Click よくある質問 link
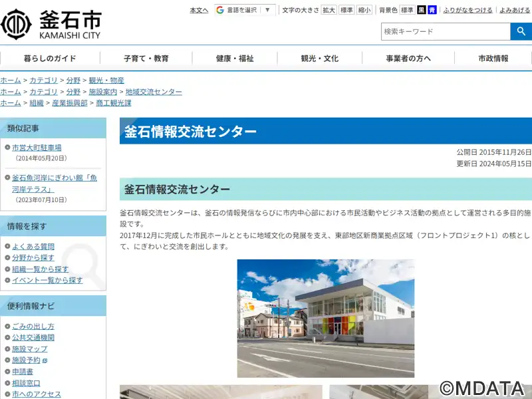Screen dimensions: 532x399 pos(33,247)
